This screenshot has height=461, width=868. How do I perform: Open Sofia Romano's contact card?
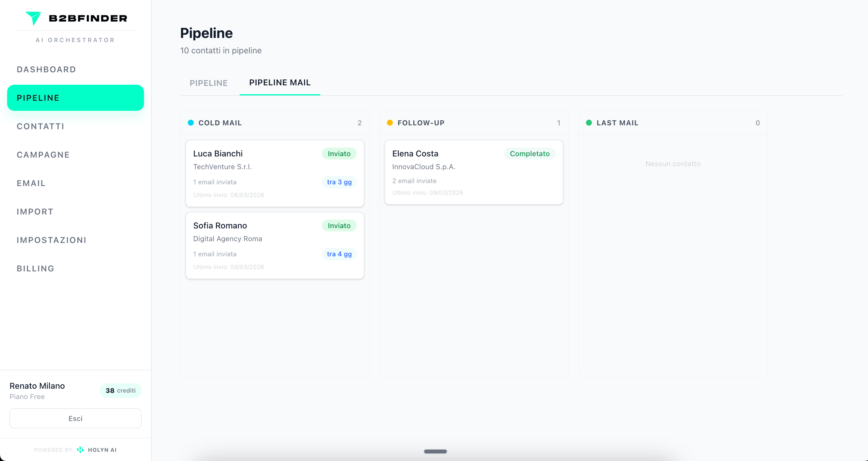pyautogui.click(x=275, y=246)
